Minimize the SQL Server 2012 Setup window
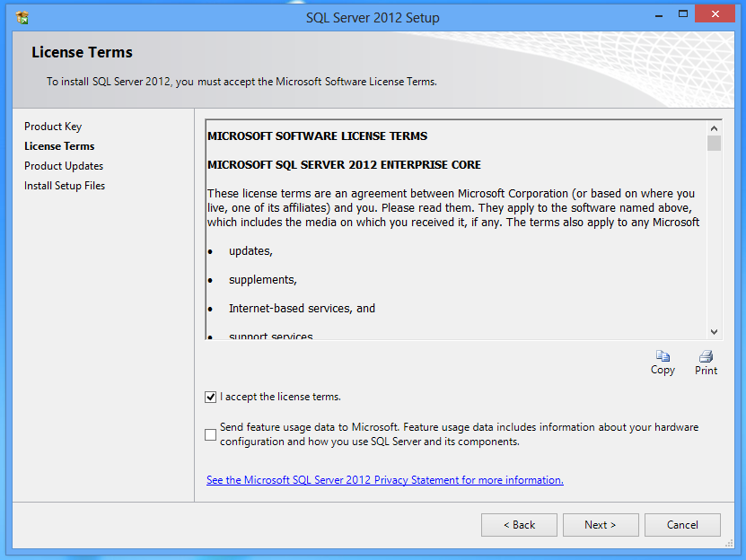The image size is (746, 560). (659, 15)
